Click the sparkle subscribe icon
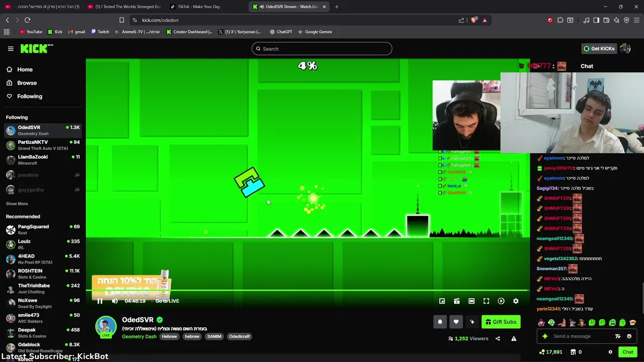This screenshot has width=644, height=362. tap(472, 322)
